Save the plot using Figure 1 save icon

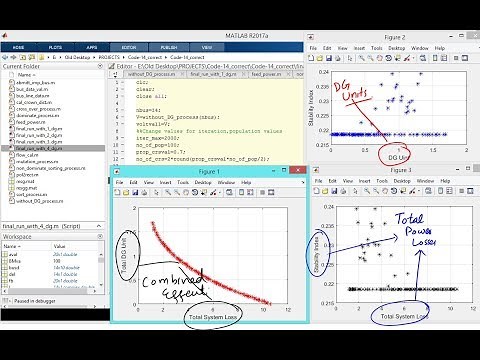click(135, 192)
